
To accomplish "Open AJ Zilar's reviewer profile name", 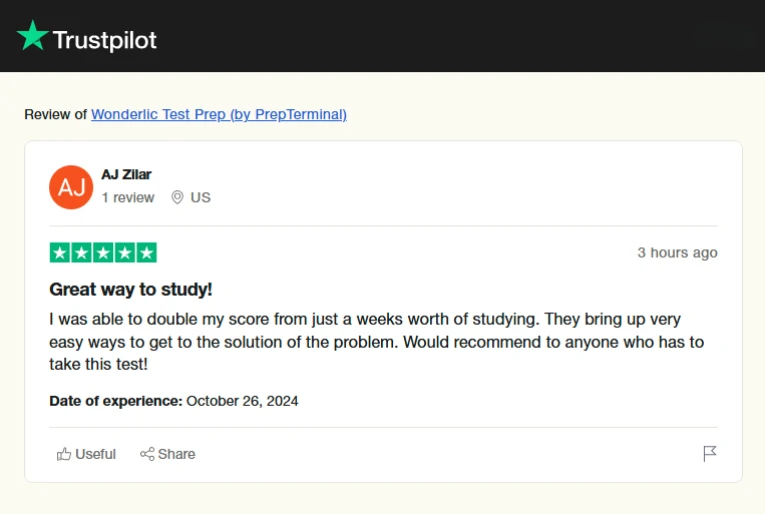I will pyautogui.click(x=126, y=174).
